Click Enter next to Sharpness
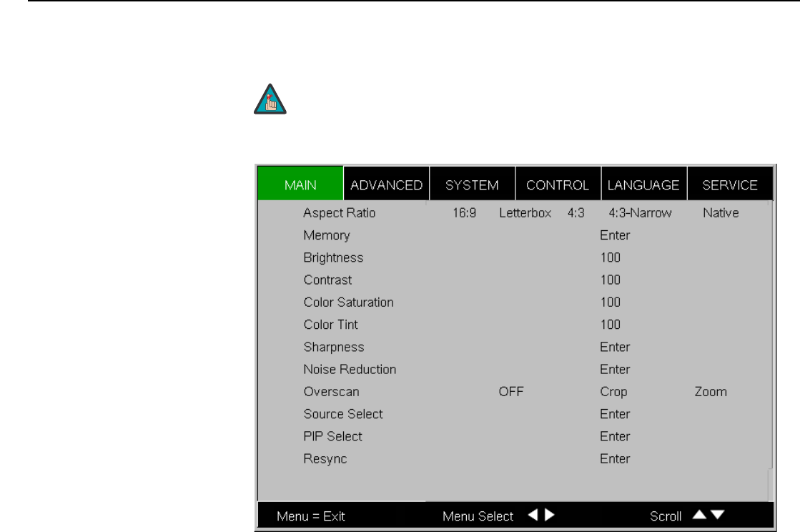800x532 pixels. pyautogui.click(x=615, y=347)
